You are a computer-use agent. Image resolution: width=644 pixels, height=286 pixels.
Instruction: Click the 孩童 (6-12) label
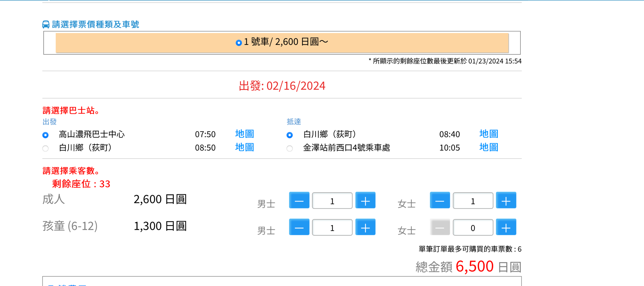tap(70, 226)
